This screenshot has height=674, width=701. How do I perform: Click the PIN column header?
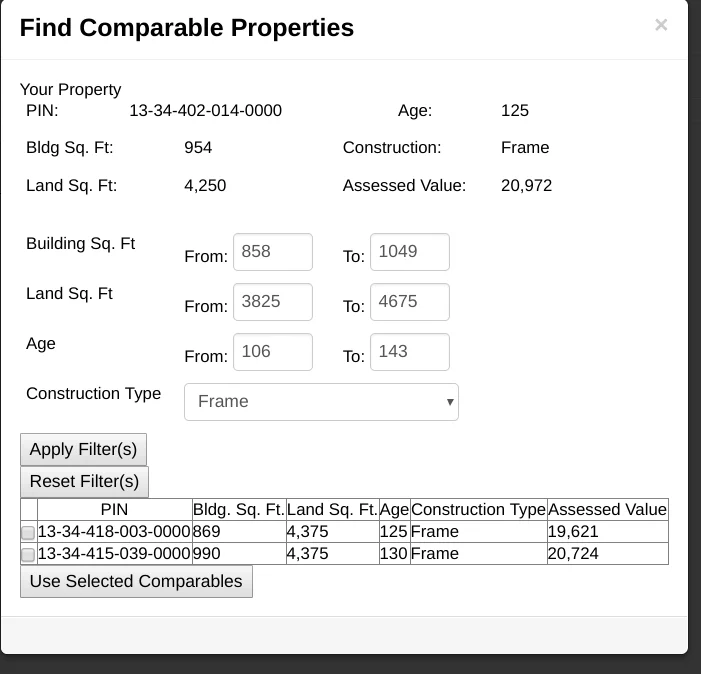[x=114, y=510]
